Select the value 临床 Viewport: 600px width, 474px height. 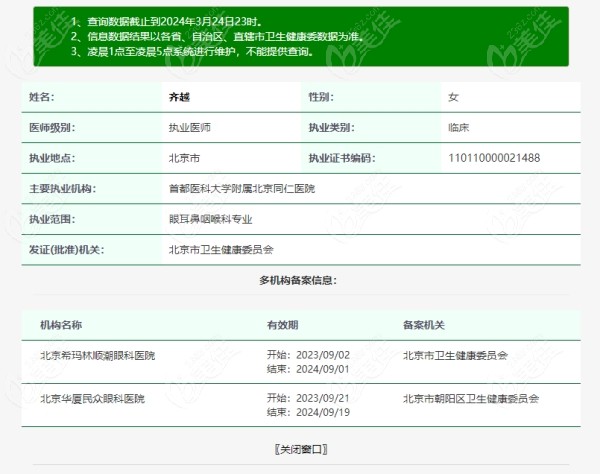click(x=458, y=128)
